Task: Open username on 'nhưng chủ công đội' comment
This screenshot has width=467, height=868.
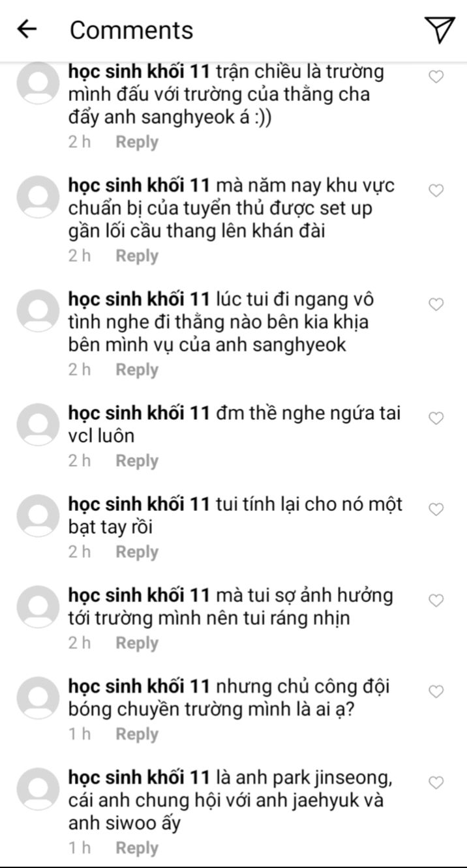Action: (140, 687)
